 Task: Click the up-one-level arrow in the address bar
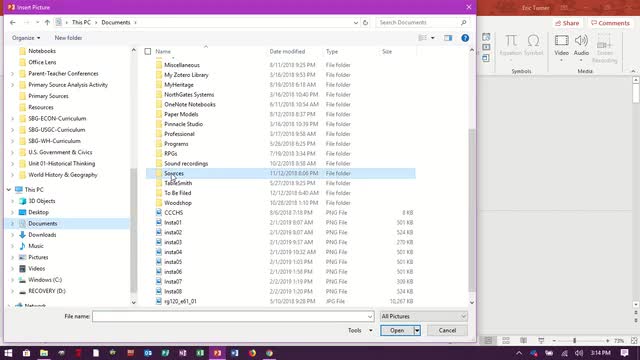47,22
